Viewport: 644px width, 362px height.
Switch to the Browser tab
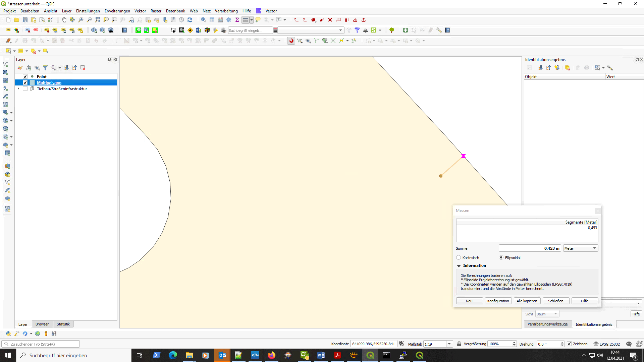[x=42, y=324]
